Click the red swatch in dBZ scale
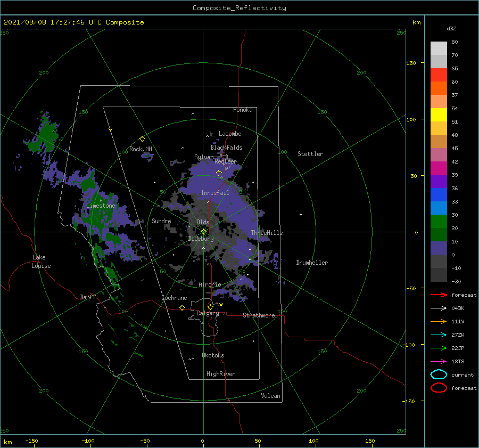Image resolution: width=479 pixels, height=448 pixels. [x=439, y=75]
